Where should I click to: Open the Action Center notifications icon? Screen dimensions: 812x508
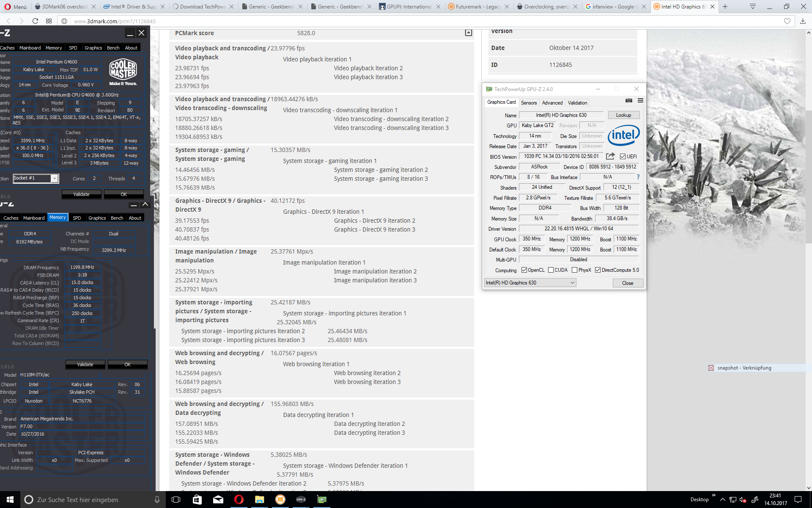[798, 500]
